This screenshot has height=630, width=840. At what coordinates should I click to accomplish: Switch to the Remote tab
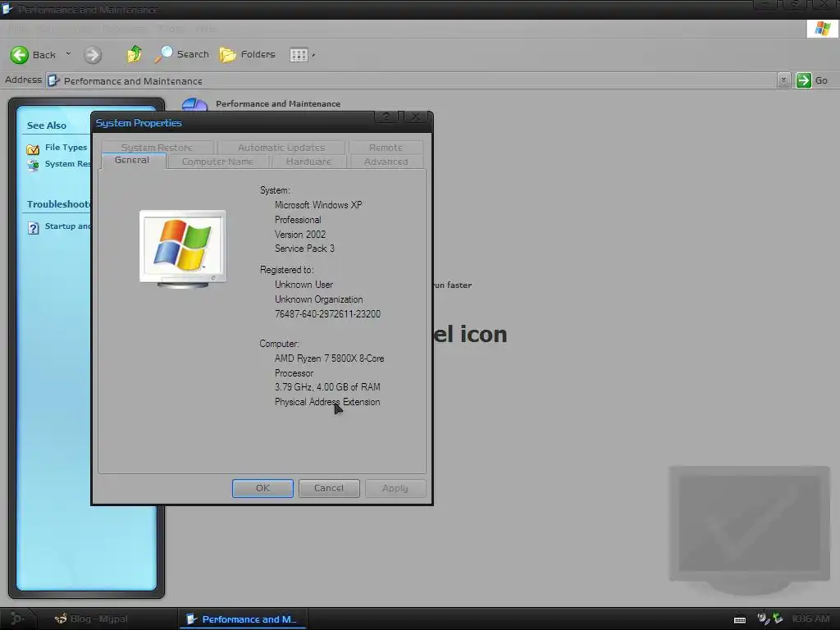pyautogui.click(x=386, y=148)
